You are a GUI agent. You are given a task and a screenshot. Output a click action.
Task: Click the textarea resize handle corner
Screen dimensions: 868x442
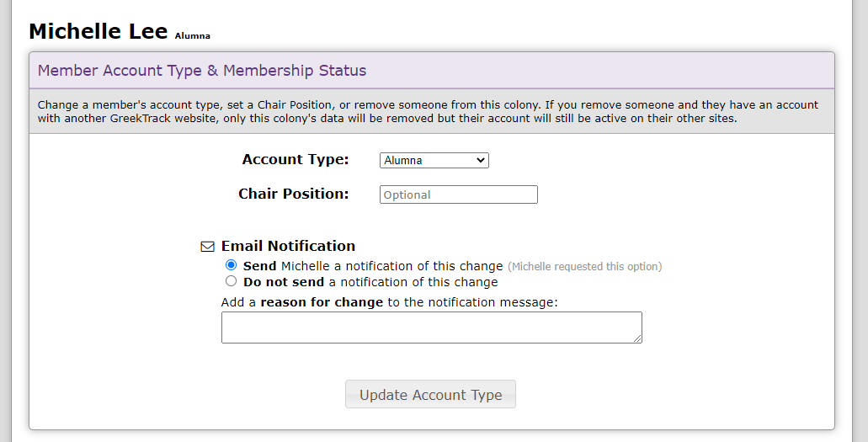click(637, 338)
